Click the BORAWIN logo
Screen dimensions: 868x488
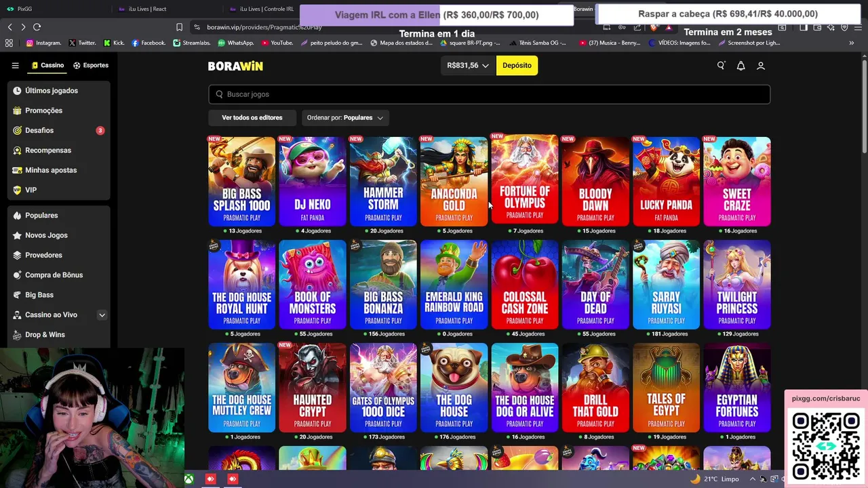click(235, 66)
